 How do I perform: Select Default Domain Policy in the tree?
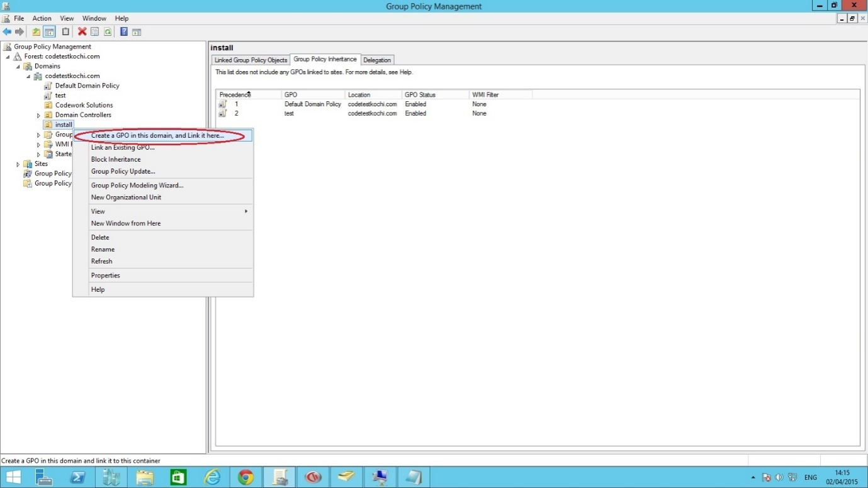click(x=87, y=86)
